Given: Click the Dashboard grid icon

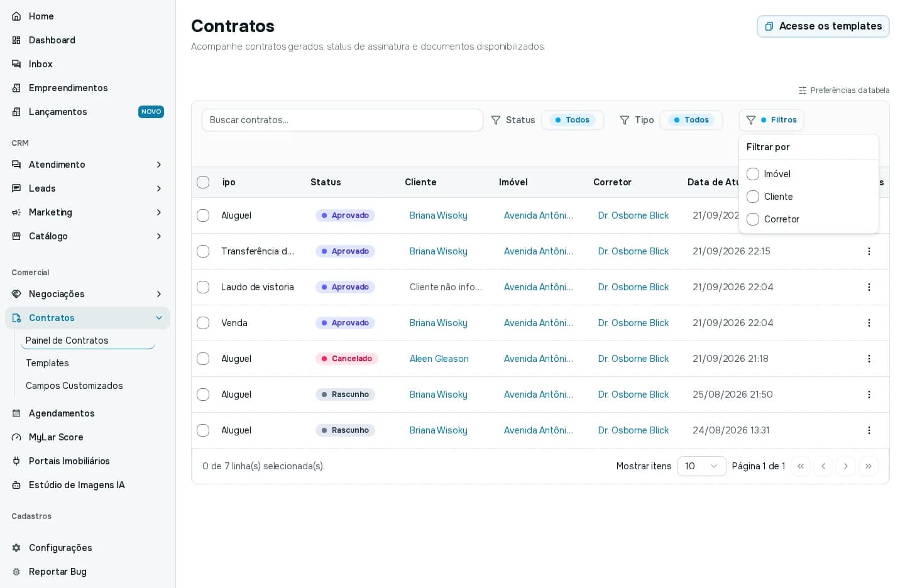Looking at the screenshot, I should 16,40.
